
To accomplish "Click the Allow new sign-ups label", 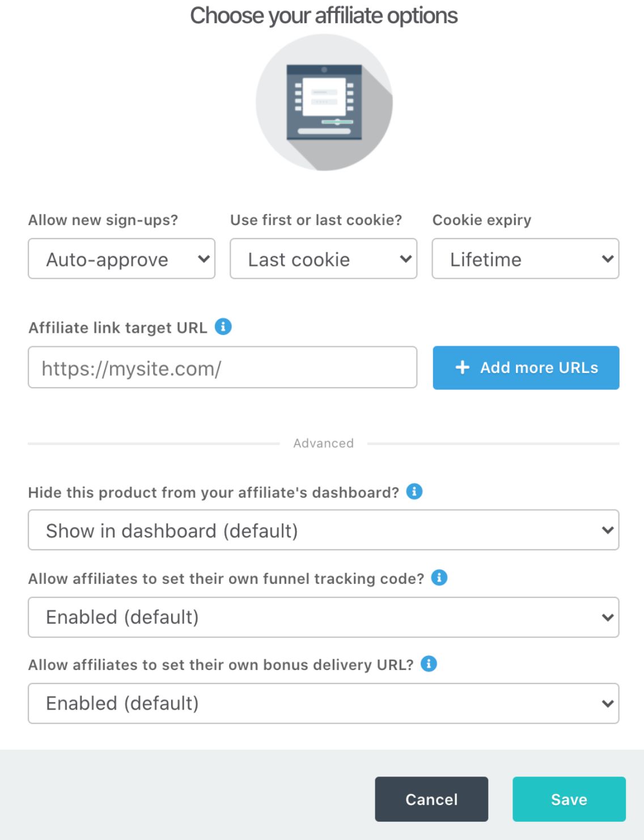I will (103, 220).
